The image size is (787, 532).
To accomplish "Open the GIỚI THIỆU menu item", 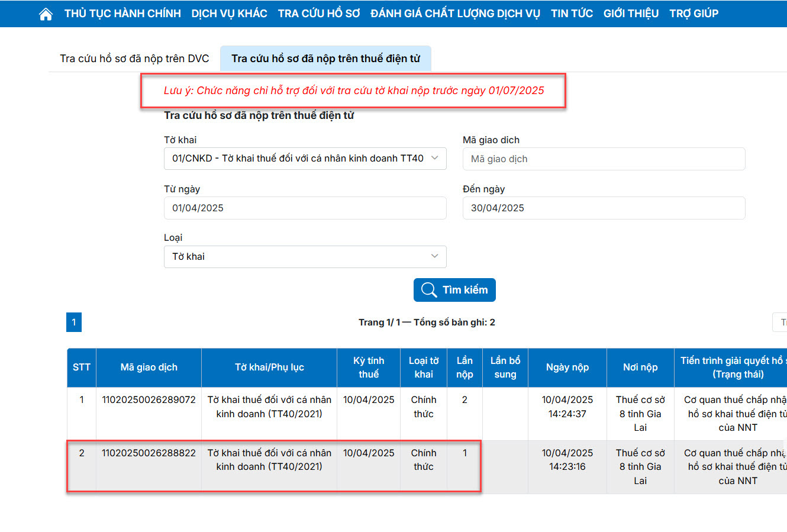I will click(631, 14).
